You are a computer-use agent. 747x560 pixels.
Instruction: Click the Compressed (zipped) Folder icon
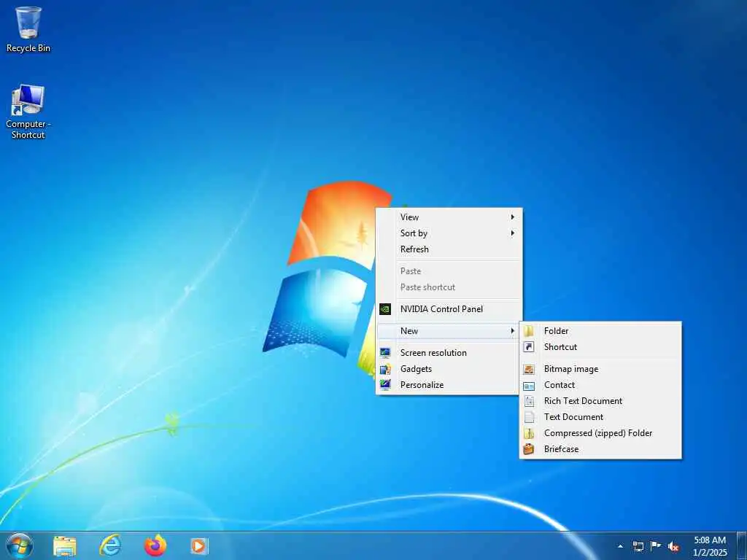click(x=529, y=433)
